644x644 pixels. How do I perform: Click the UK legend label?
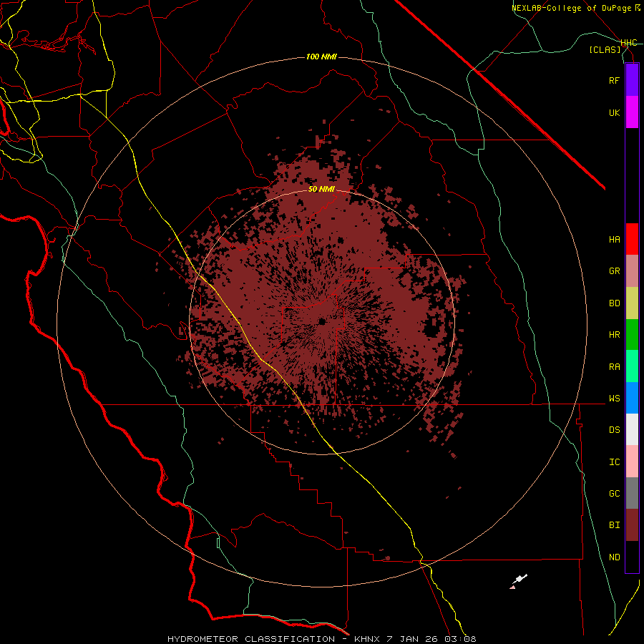614,112
